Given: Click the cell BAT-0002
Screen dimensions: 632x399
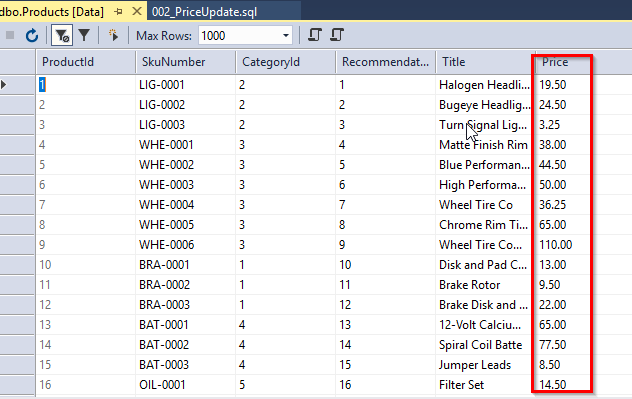Looking at the screenshot, I should pyautogui.click(x=185, y=345).
